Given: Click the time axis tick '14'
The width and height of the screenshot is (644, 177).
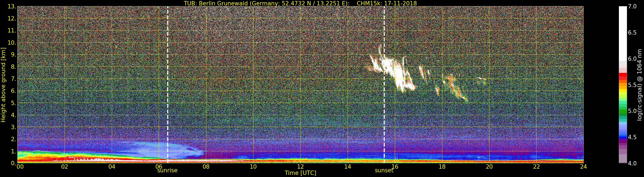Looking at the screenshot, I should tap(348, 167).
